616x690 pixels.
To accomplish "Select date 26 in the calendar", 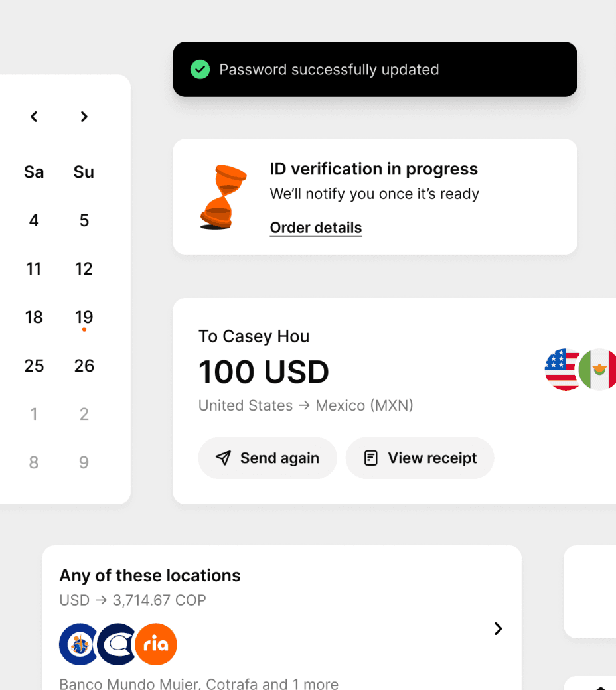I will (x=84, y=366).
